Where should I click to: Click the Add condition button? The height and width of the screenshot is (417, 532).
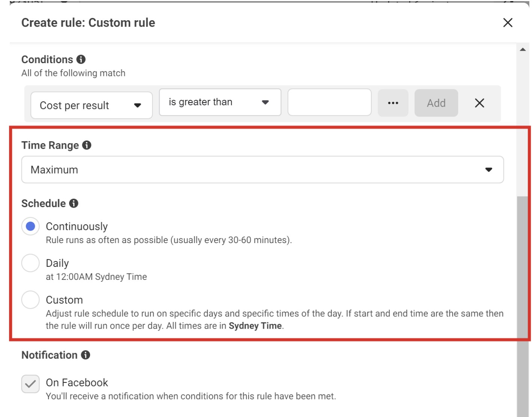pos(436,102)
